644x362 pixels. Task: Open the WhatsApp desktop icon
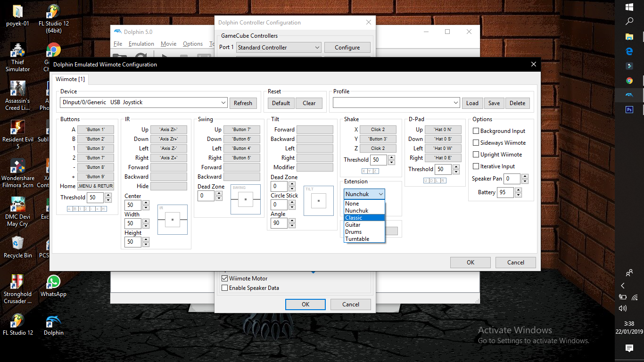tap(53, 283)
